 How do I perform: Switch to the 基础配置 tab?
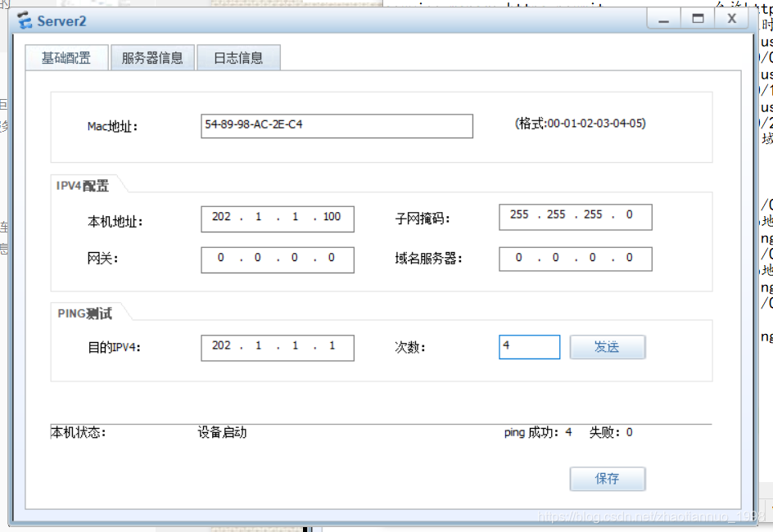[x=66, y=57]
